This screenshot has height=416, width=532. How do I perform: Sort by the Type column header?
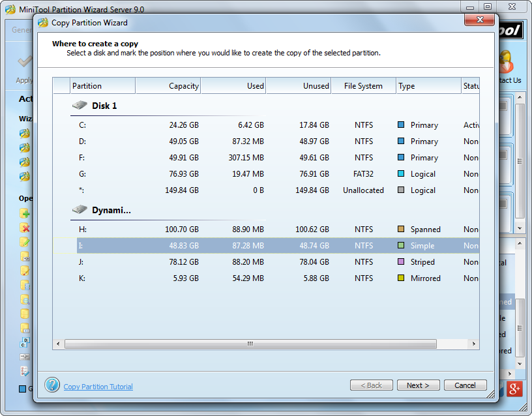pos(429,86)
